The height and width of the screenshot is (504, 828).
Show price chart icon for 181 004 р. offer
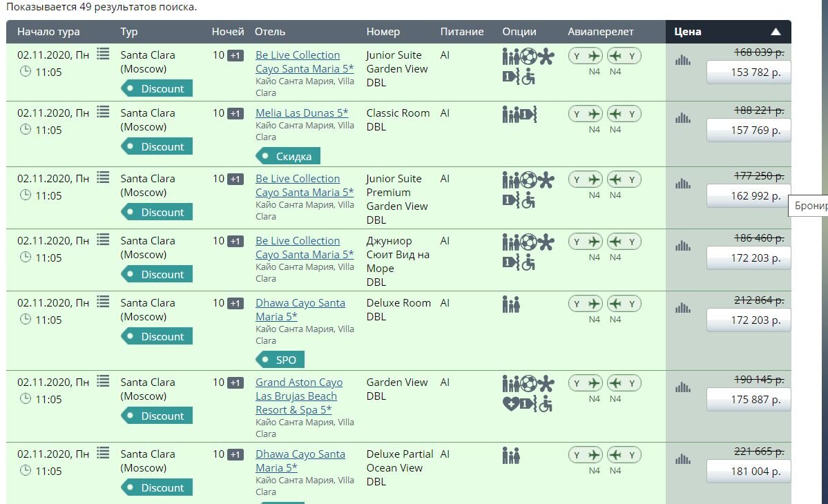(x=683, y=459)
